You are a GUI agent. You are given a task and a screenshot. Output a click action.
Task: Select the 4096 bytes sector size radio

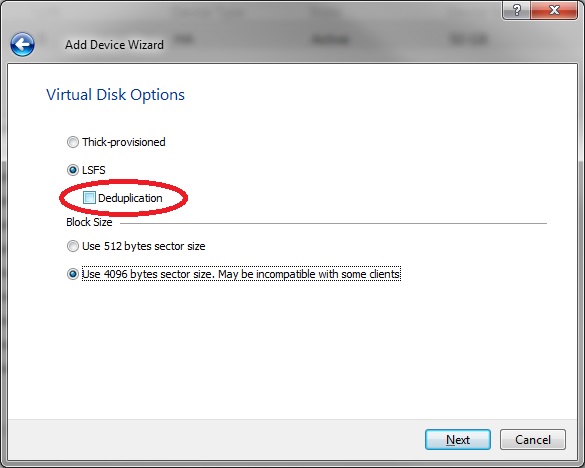tap(73, 274)
